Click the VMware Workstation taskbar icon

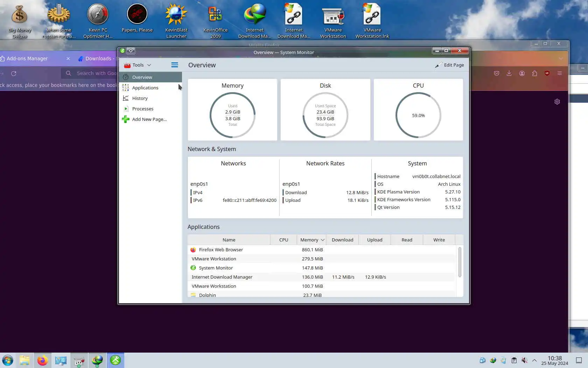(79, 360)
